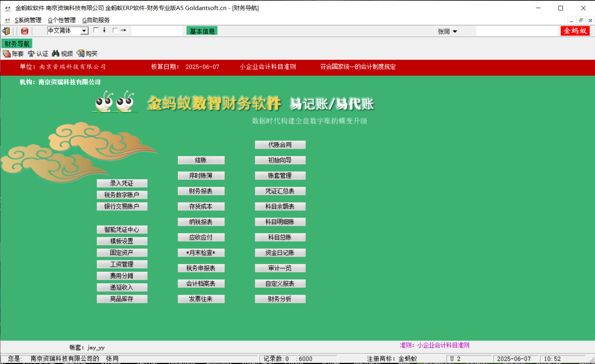Click the ant mascot logo on banner
This screenshot has width=595, height=364.
click(115, 102)
